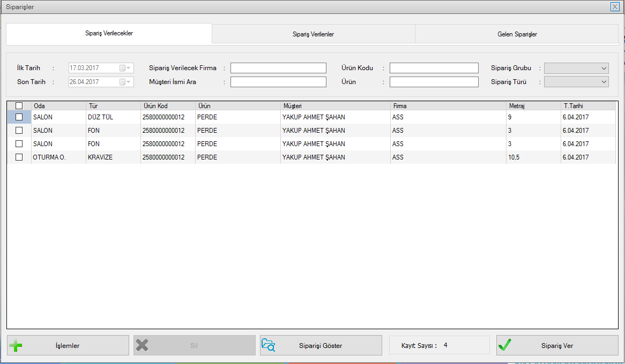The width and height of the screenshot is (625, 364).
Task: Close the Siparişler window
Action: pos(615,7)
